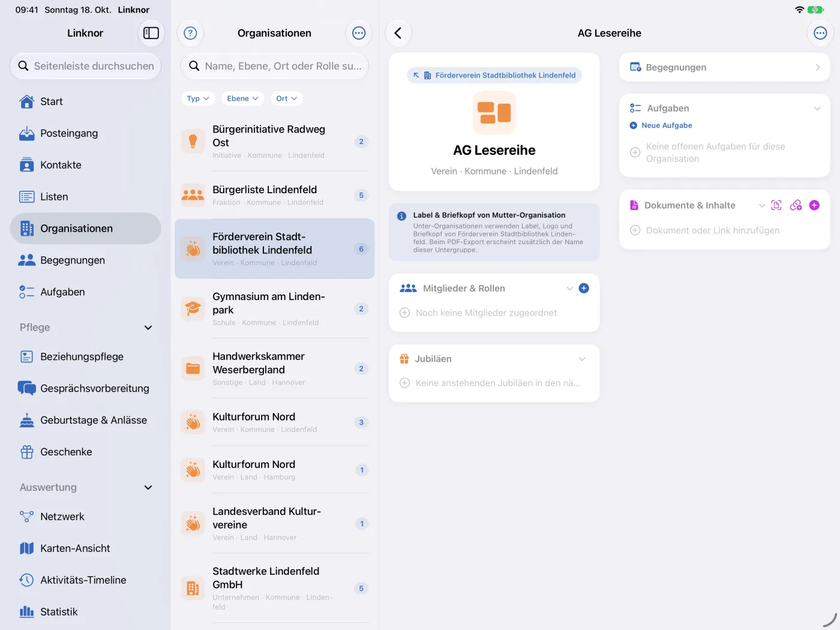Open Geschenke in the sidebar
The width and height of the screenshot is (840, 630).
coord(85,452)
